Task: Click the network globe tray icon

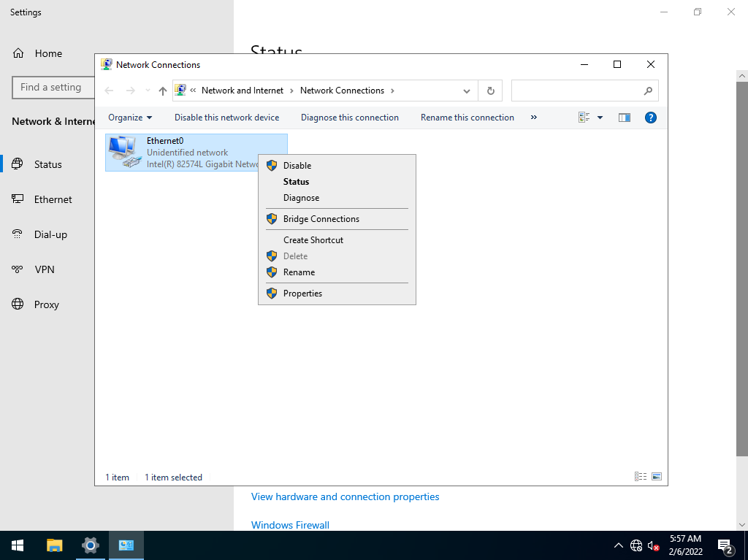Action: [636, 545]
